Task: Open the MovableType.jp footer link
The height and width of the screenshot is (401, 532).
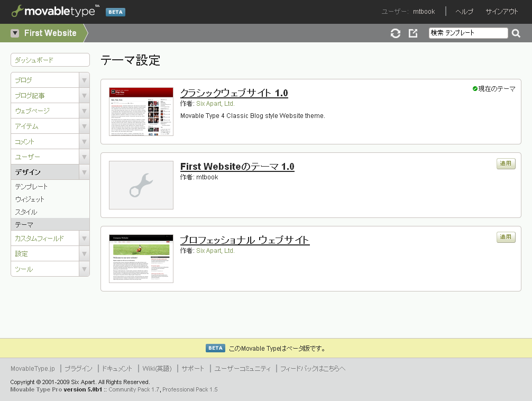Action: [x=33, y=368]
